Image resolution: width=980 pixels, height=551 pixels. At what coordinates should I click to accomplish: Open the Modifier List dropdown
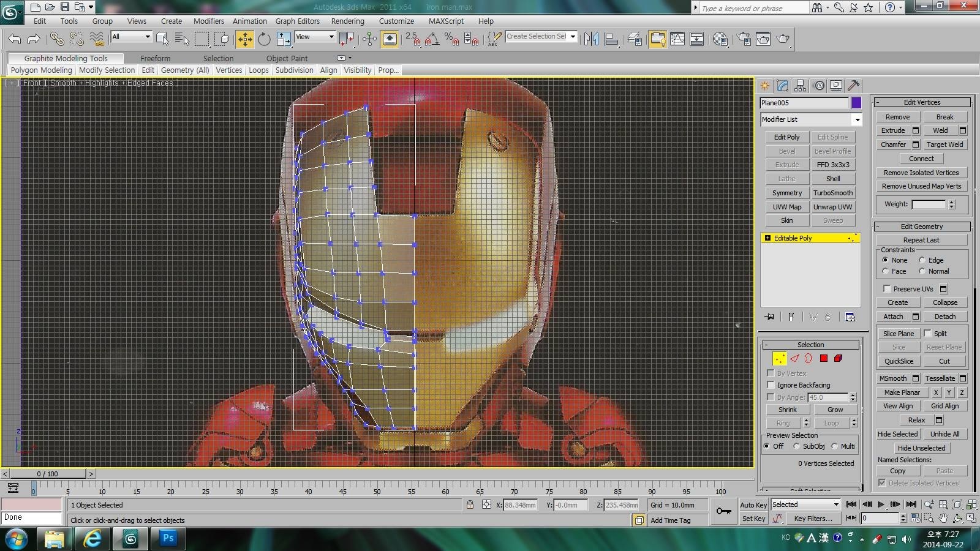[857, 120]
